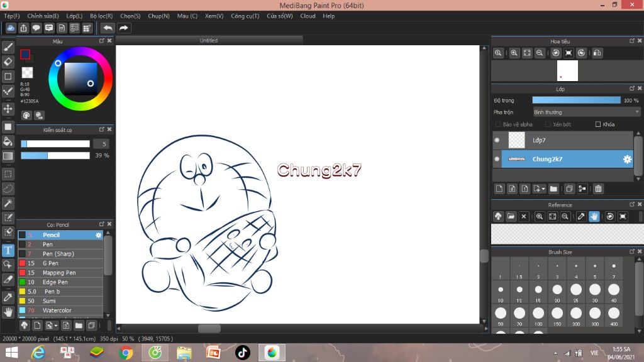644x362 pixels.
Task: Open Pencil brush settings gear
Action: [x=98, y=235]
